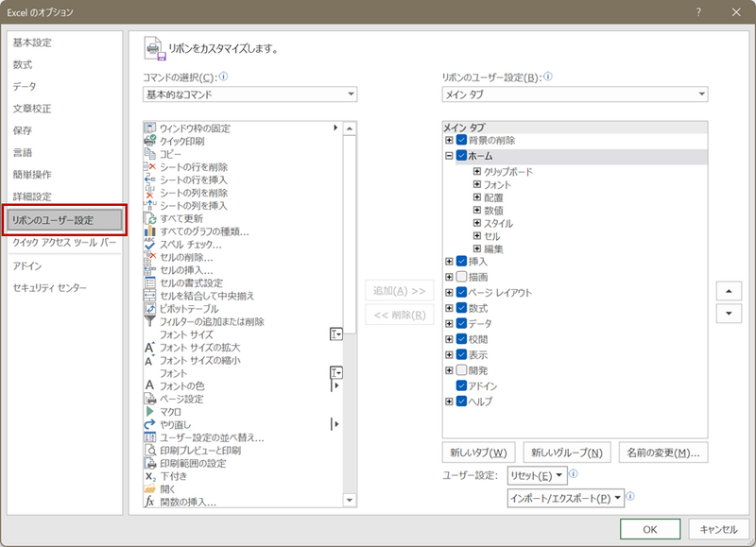Toggle the 挿入 tab checkbox

[x=461, y=261]
